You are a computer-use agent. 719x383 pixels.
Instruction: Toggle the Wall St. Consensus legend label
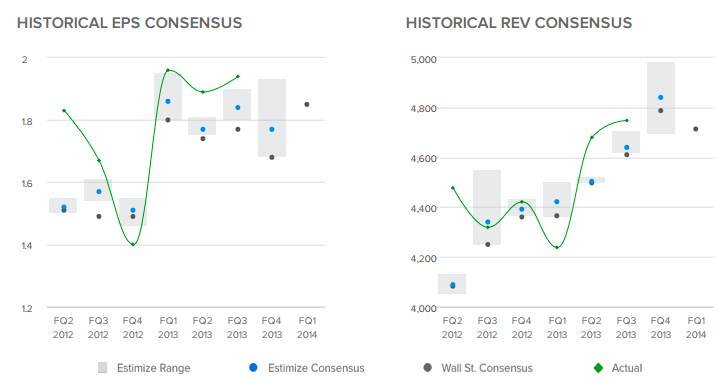[487, 368]
